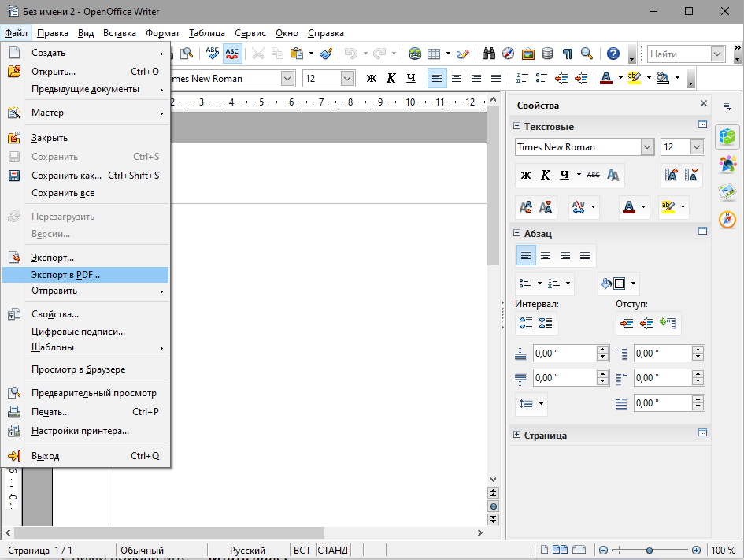Click the zoom slider handle in status bar
744x560 pixels.
coord(650,550)
